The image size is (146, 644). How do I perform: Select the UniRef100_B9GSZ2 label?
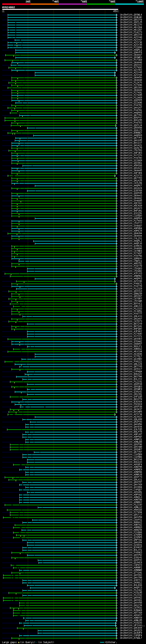(131, 374)
